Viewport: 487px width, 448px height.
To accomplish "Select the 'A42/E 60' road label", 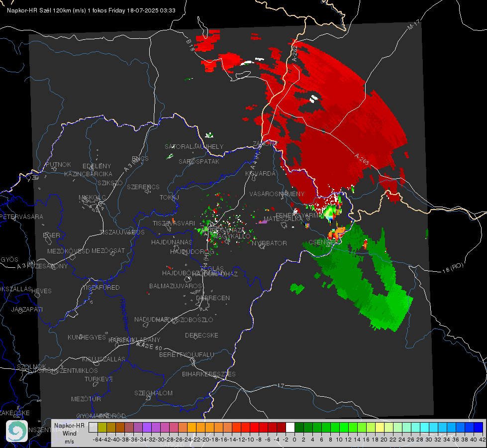I will point(150,345).
